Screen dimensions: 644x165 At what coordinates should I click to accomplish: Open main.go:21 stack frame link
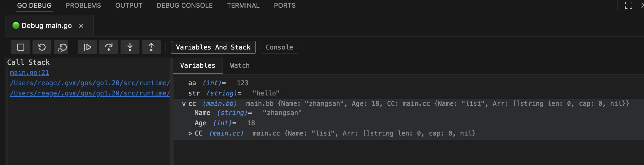[30, 73]
